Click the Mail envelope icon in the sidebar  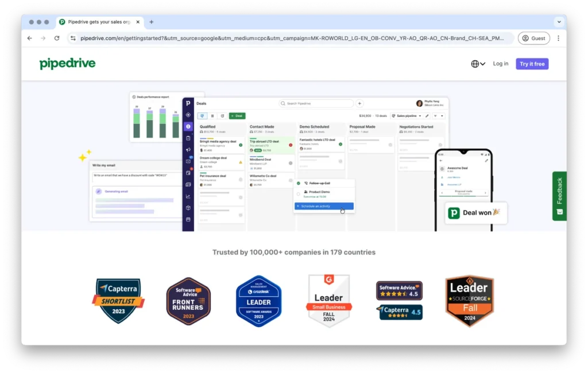pos(188,161)
